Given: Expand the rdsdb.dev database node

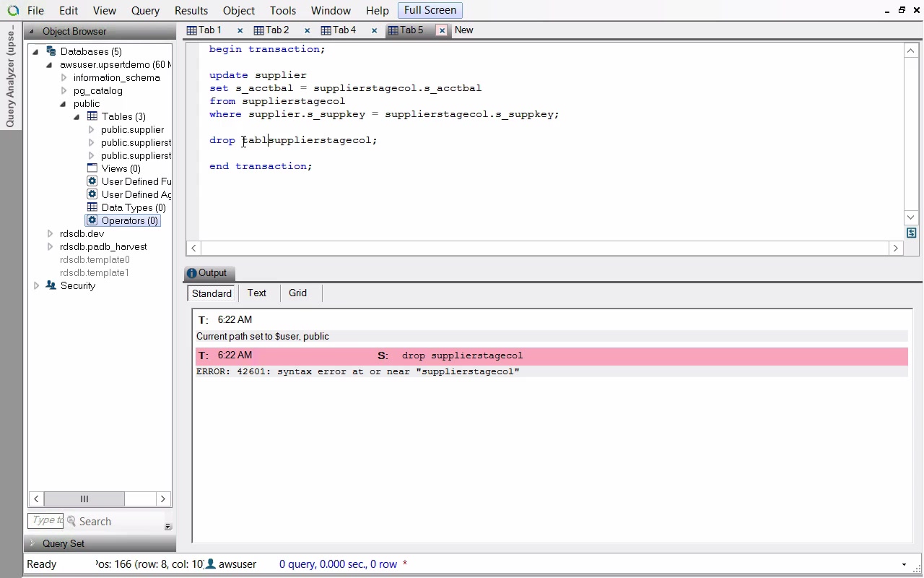Looking at the screenshot, I should coord(50,233).
